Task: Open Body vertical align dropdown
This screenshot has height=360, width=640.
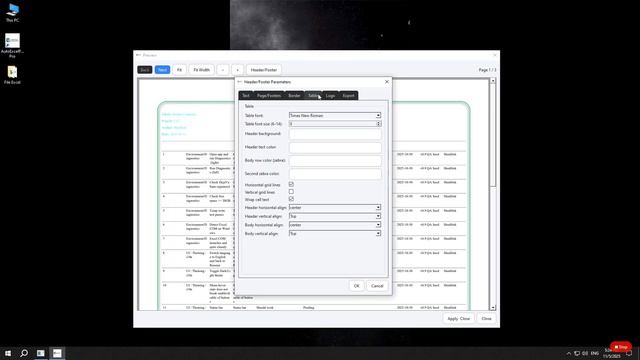Action: tap(335, 233)
